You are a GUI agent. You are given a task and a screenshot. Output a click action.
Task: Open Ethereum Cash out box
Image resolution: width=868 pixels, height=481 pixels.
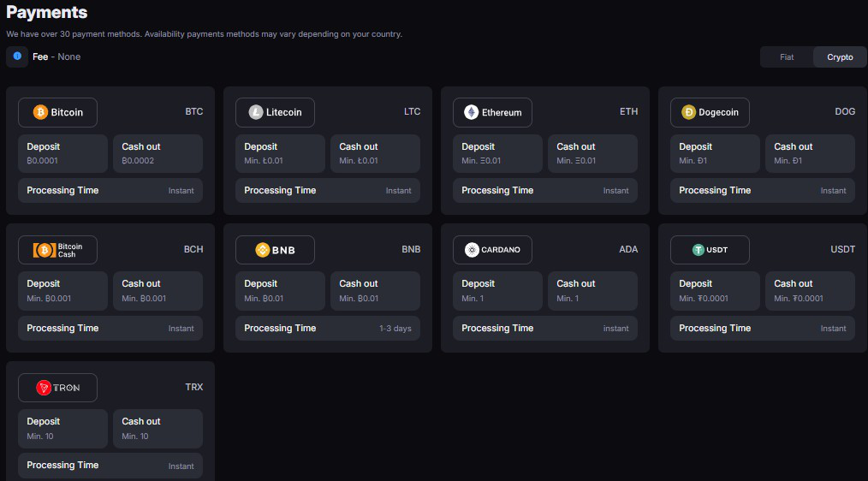[x=593, y=153]
